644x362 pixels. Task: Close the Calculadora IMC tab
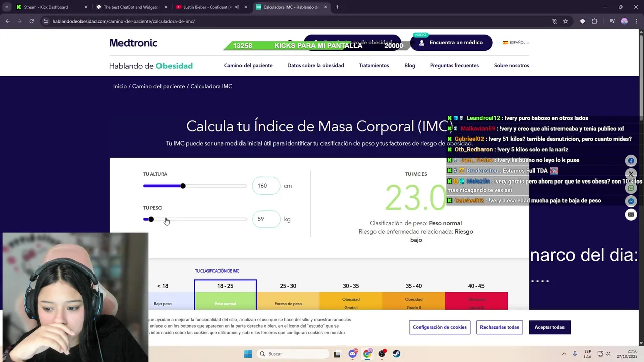coord(326,7)
